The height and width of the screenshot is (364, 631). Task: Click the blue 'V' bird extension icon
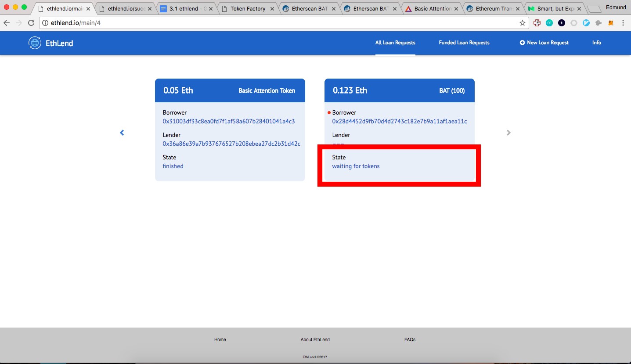point(586,23)
